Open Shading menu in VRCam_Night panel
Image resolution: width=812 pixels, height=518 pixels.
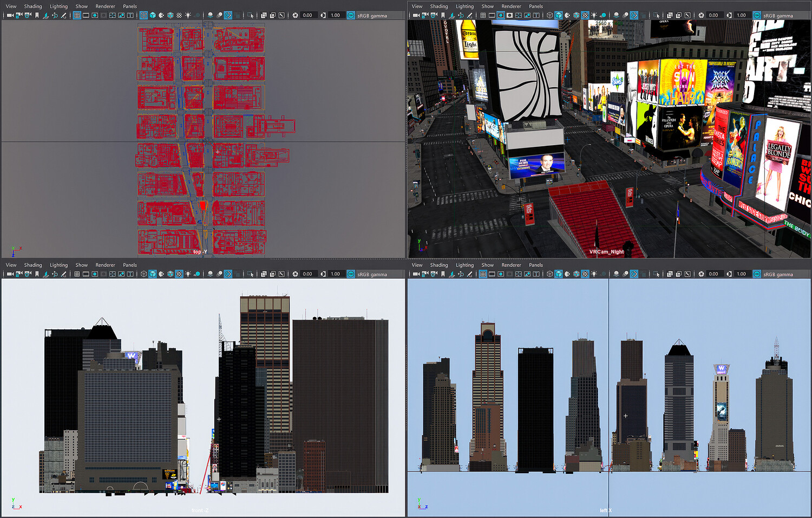439,7
